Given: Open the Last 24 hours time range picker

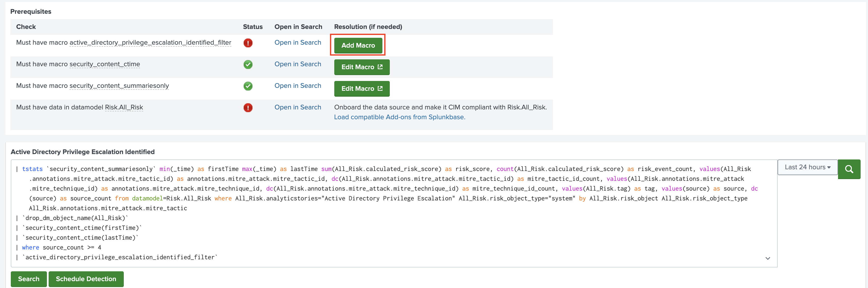Looking at the screenshot, I should coord(807,167).
